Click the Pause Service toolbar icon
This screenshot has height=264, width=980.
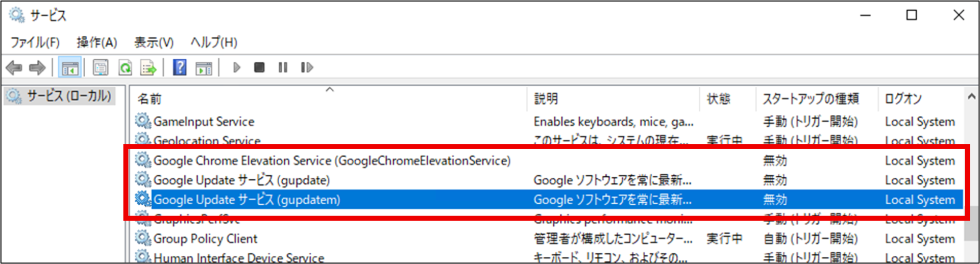tap(283, 67)
